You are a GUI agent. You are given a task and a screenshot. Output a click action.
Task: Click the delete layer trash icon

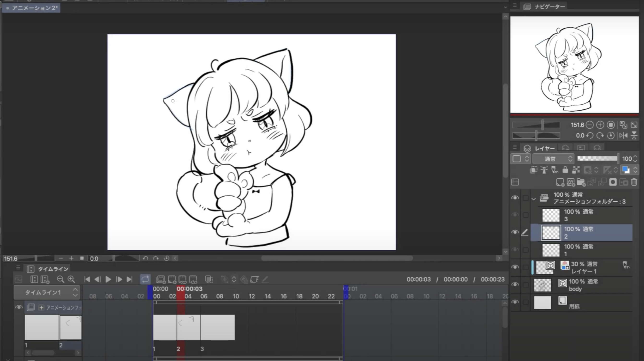pos(634,182)
